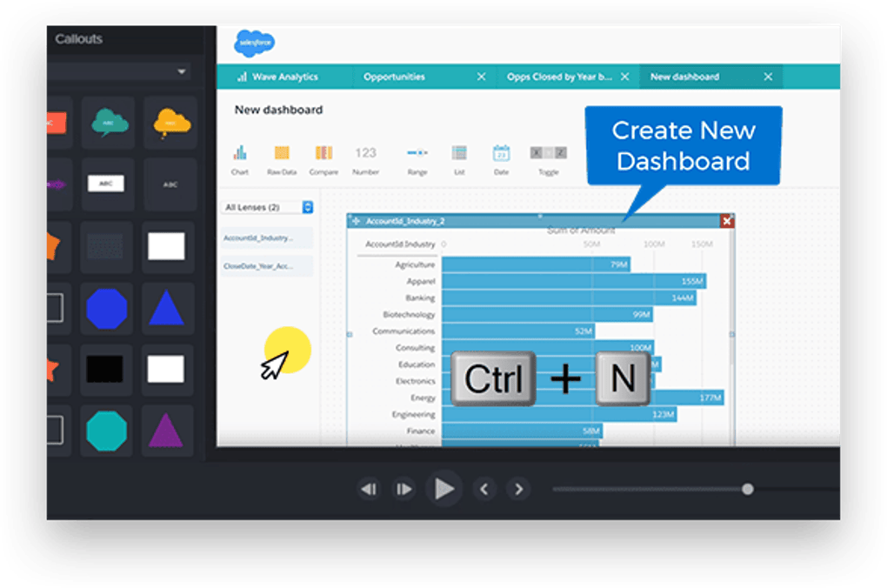This screenshot has height=588, width=887.
Task: Add a Number widget
Action: tap(365, 159)
